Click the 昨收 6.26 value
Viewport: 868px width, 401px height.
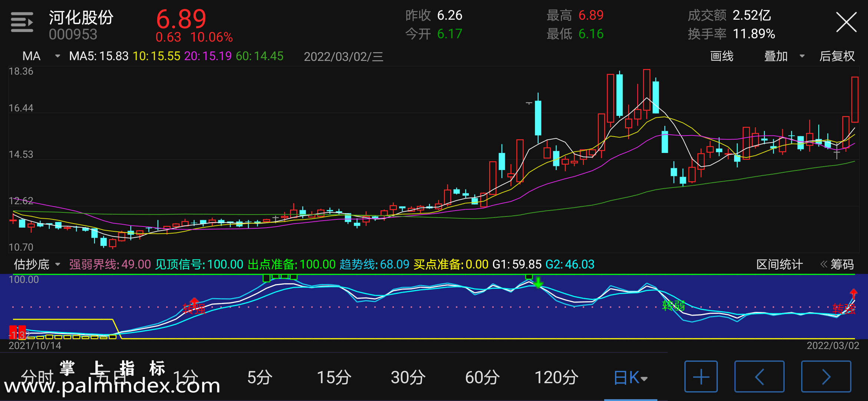click(x=434, y=15)
